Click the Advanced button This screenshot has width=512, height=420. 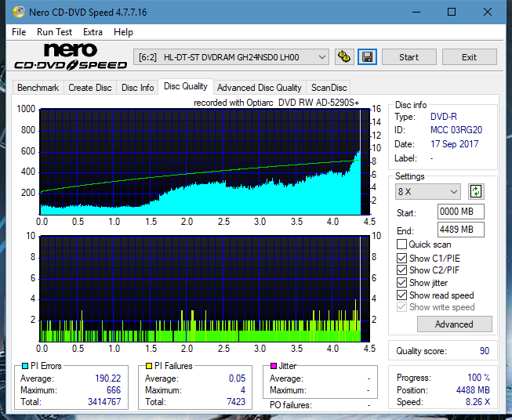tap(454, 324)
